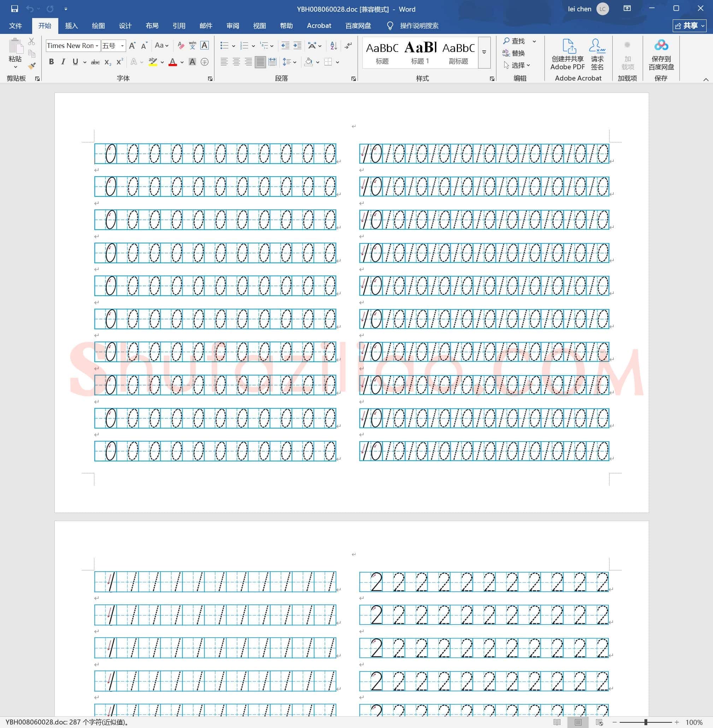Viewport: 713px width, 728px height.
Task: Click the Clear Formatting eraser icon
Action: [x=181, y=46]
